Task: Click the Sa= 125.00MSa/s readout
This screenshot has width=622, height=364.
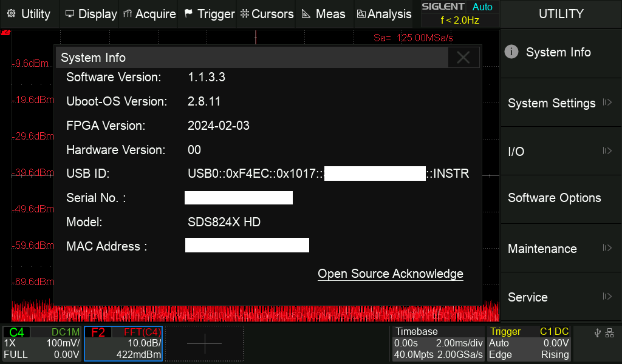Action: (413, 38)
